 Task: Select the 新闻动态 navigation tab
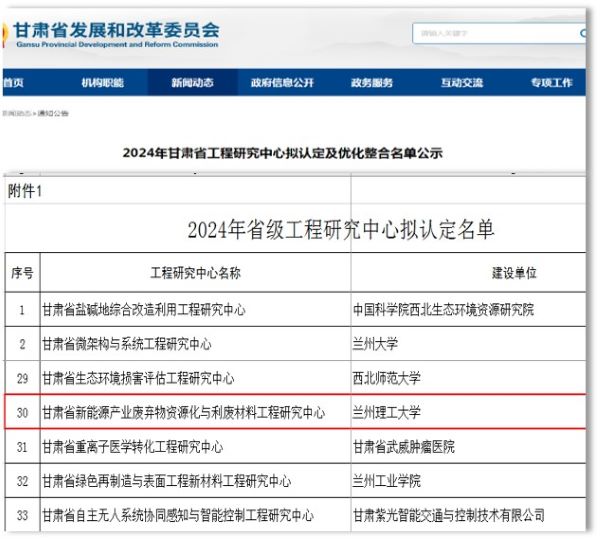click(191, 83)
